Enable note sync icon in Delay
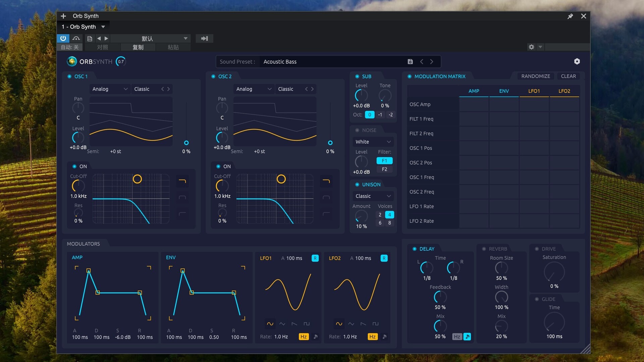The height and width of the screenshot is (362, 644). tap(467, 337)
